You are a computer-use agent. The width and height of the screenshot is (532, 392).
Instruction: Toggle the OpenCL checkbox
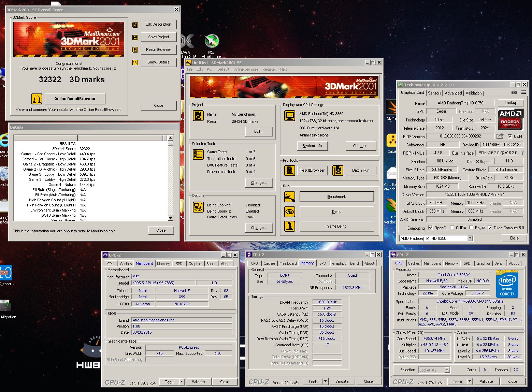430,228
